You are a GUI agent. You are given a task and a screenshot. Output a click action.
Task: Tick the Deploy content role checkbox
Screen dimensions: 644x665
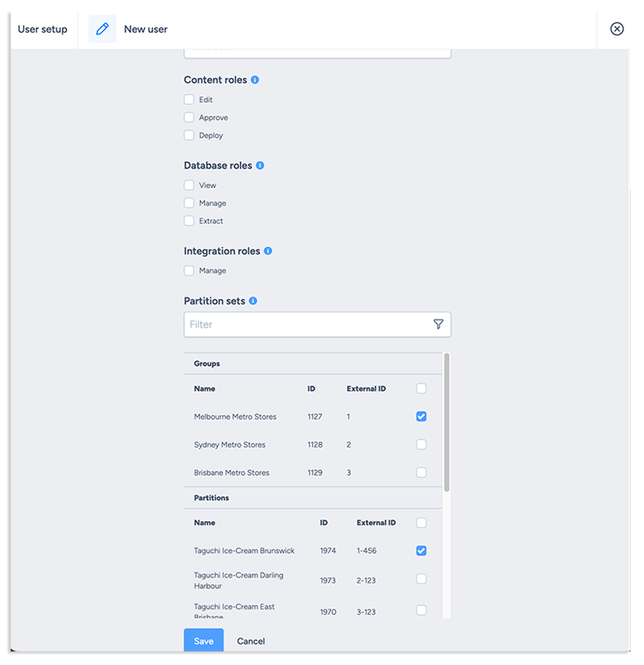pos(189,135)
